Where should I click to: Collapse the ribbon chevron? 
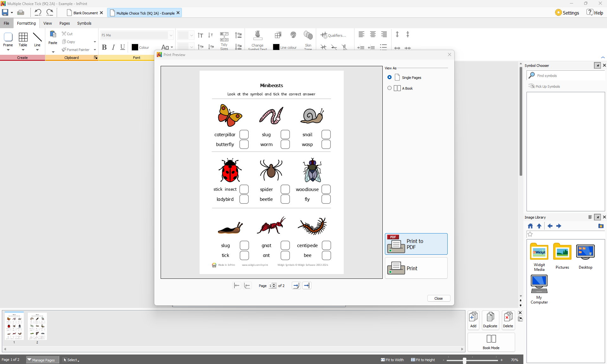click(603, 57)
